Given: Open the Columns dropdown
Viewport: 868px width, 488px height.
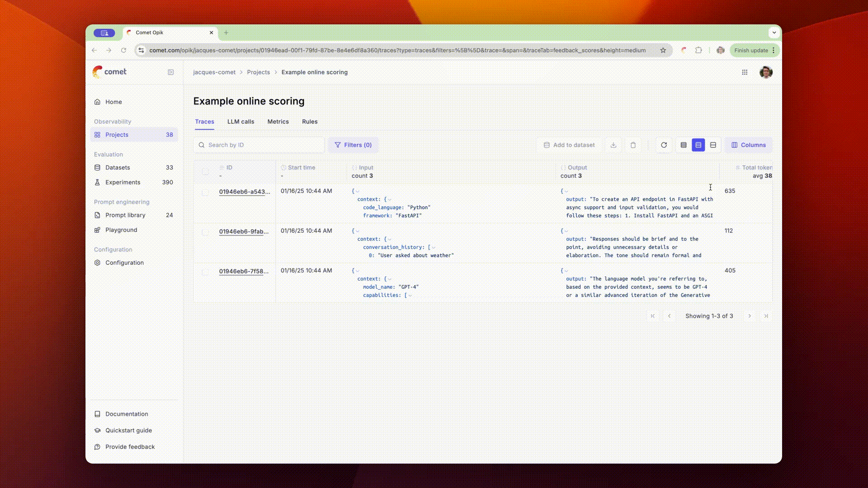Looking at the screenshot, I should [749, 145].
